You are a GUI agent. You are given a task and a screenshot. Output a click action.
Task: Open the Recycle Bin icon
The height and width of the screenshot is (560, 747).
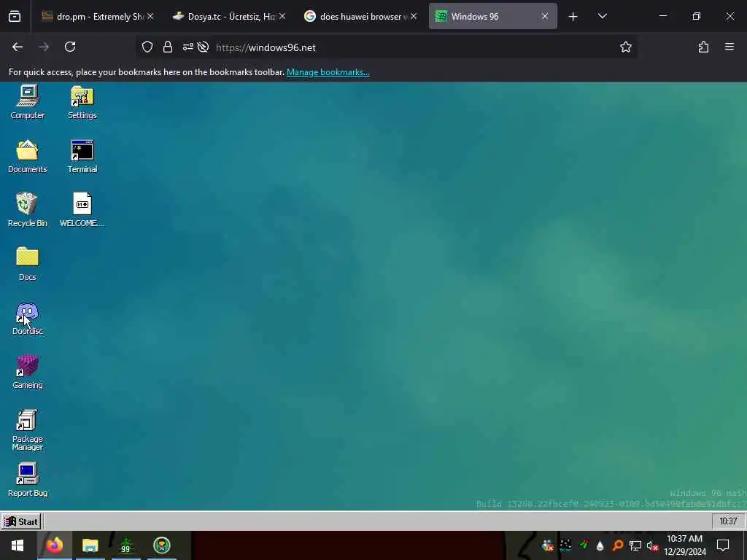27,210
